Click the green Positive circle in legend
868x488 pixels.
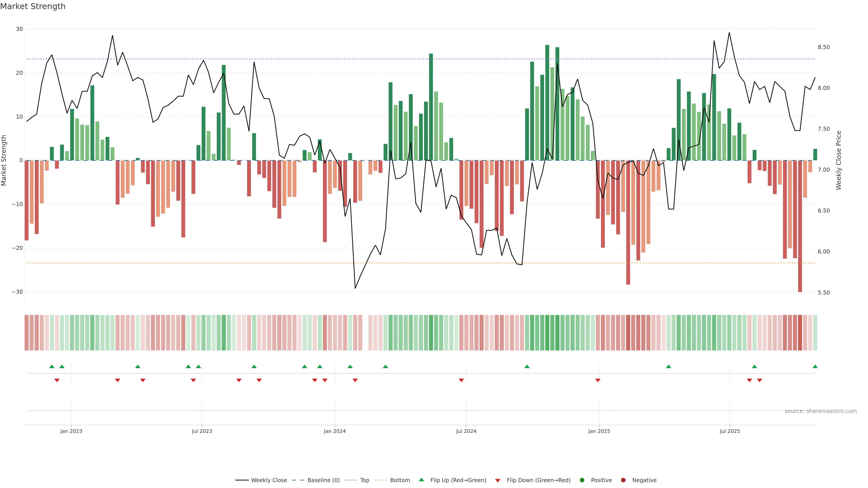tap(582, 480)
